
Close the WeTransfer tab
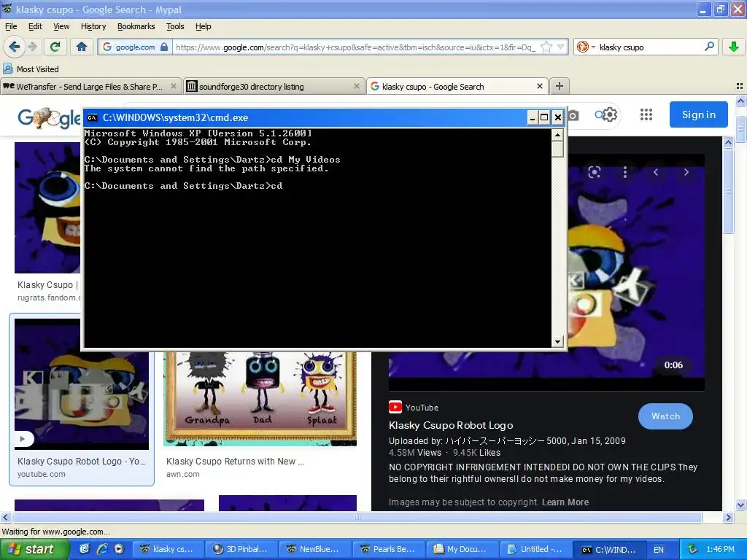[x=174, y=86]
